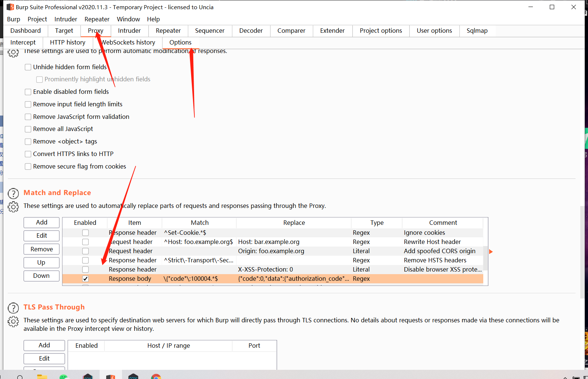Screen dimensions: 588x379
Task: Open help for Match and Replace
Action: coord(13,194)
